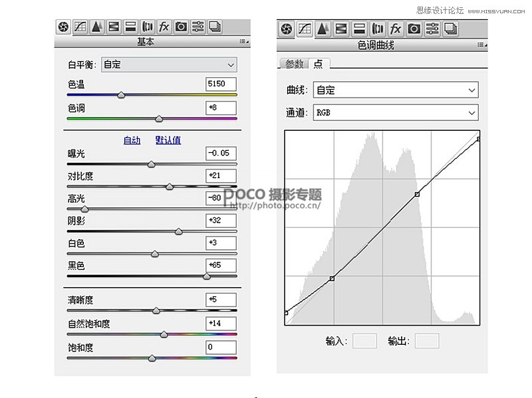This screenshot has height=398, width=532.
Task: Switch to the 参数 curve tab
Action: point(294,64)
